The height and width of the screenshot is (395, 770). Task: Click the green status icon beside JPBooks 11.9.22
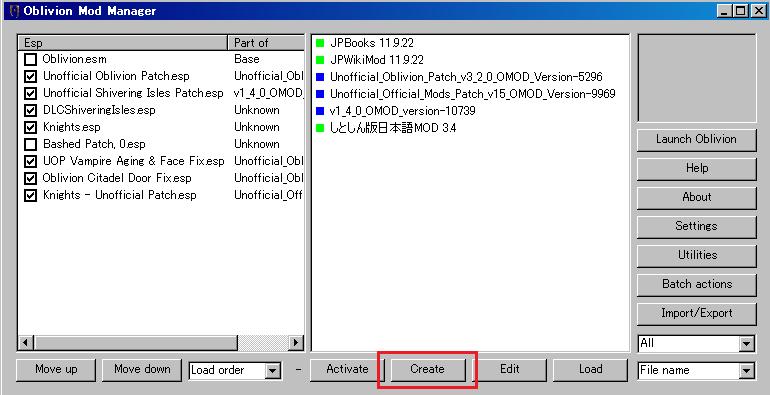[320, 43]
